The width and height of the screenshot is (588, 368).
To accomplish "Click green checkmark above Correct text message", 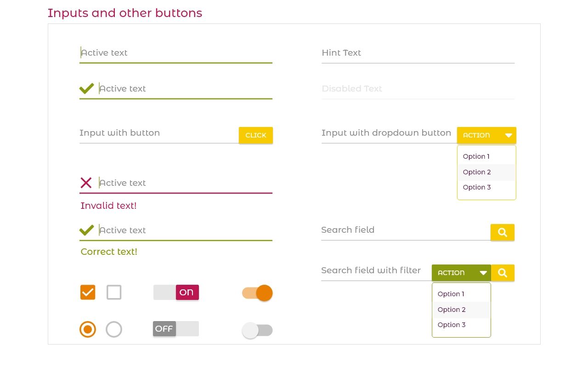I will coord(86,230).
